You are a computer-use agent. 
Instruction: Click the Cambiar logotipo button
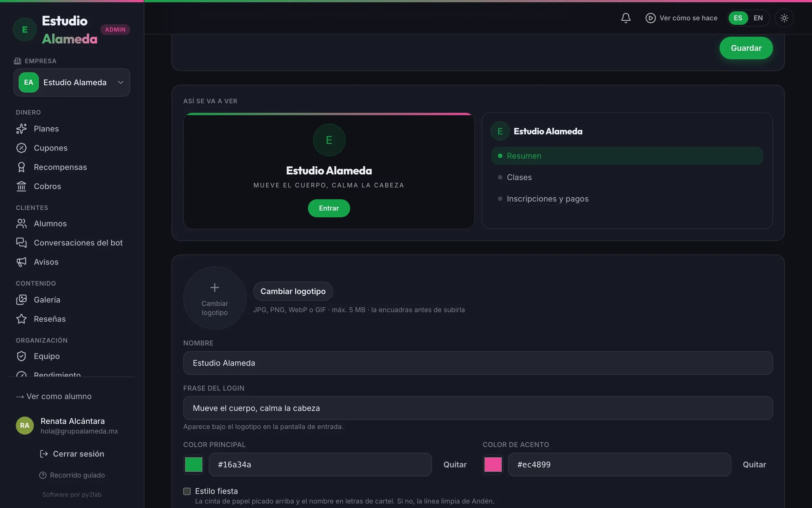click(293, 291)
